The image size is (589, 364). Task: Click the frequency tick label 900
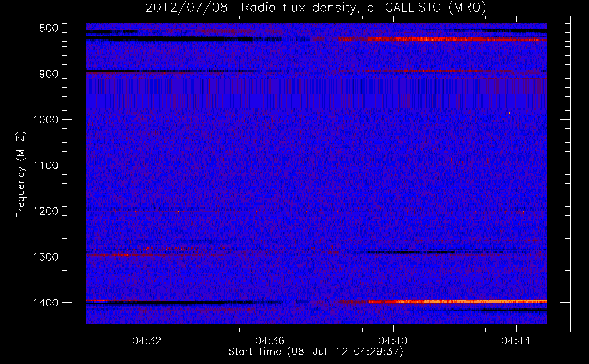48,74
